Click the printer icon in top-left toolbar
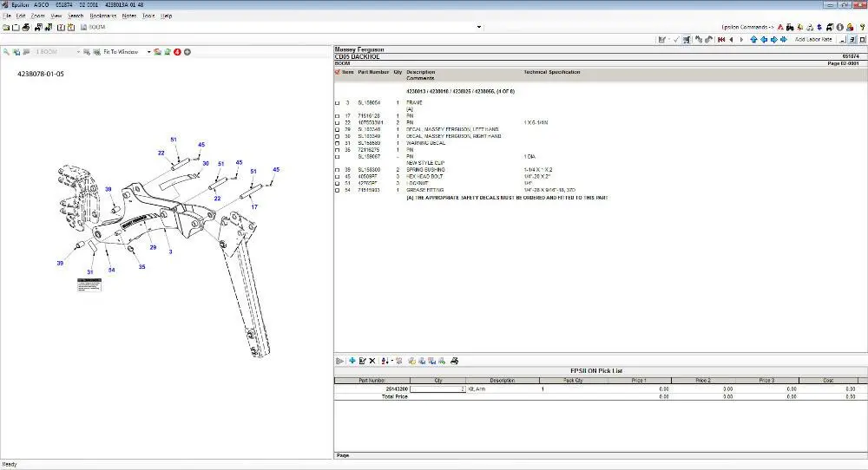Image resolution: width=868 pixels, height=470 pixels. point(25,27)
